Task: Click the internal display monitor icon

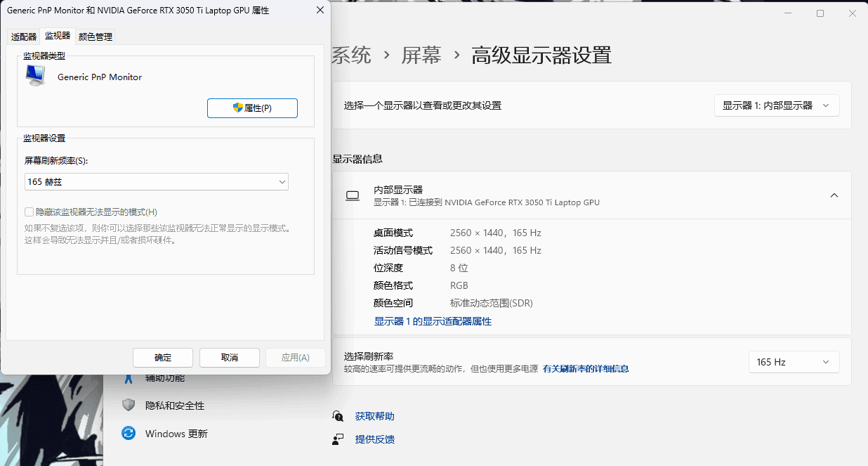Action: pyautogui.click(x=353, y=195)
